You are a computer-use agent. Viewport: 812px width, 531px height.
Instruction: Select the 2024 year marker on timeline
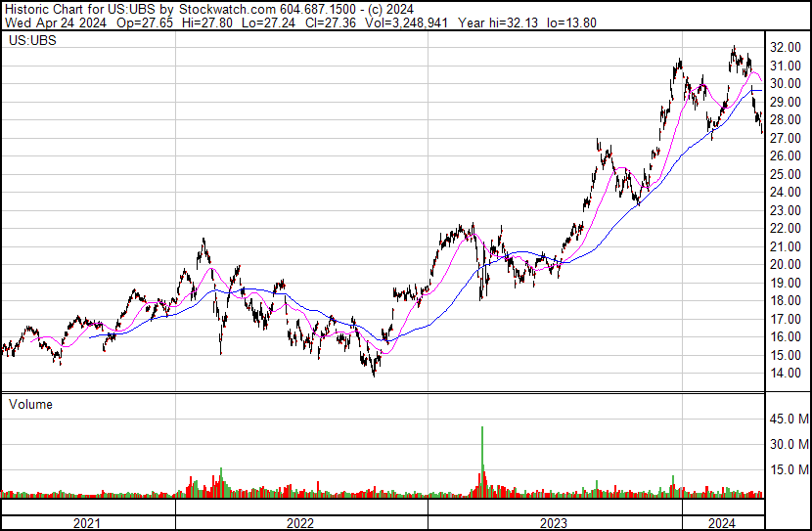pos(722,523)
